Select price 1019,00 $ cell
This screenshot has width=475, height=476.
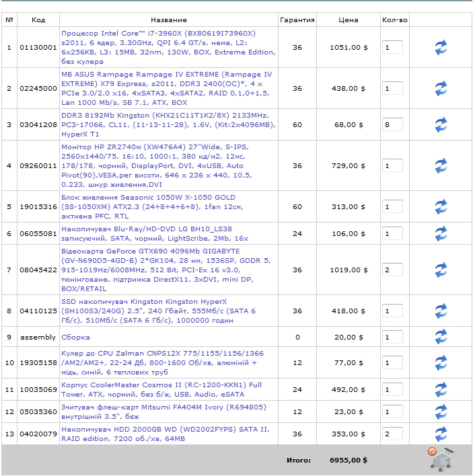(349, 270)
